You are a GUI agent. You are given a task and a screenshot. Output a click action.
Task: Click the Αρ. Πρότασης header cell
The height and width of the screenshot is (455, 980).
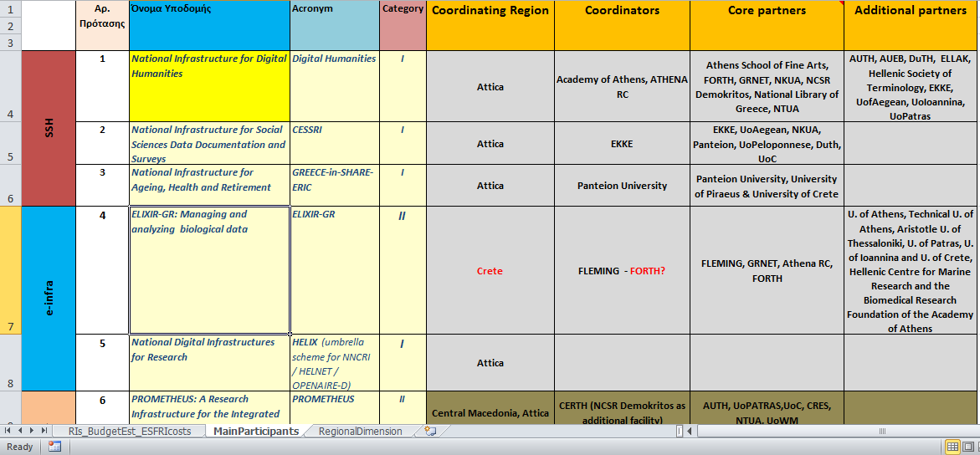point(102,26)
